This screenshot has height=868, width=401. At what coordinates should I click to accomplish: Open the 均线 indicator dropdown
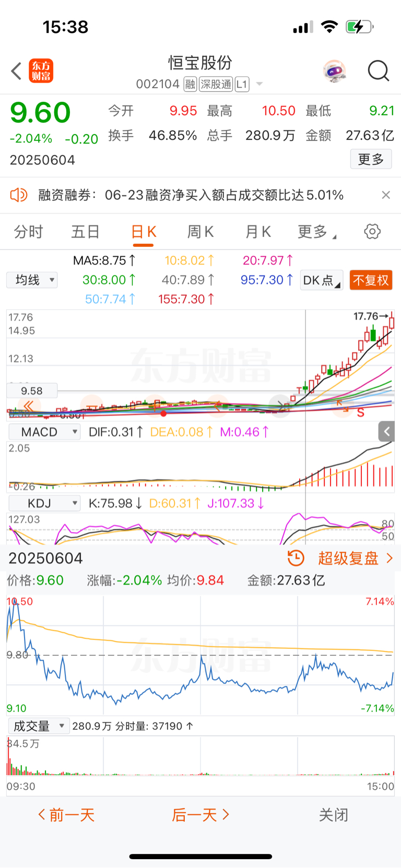pos(32,280)
